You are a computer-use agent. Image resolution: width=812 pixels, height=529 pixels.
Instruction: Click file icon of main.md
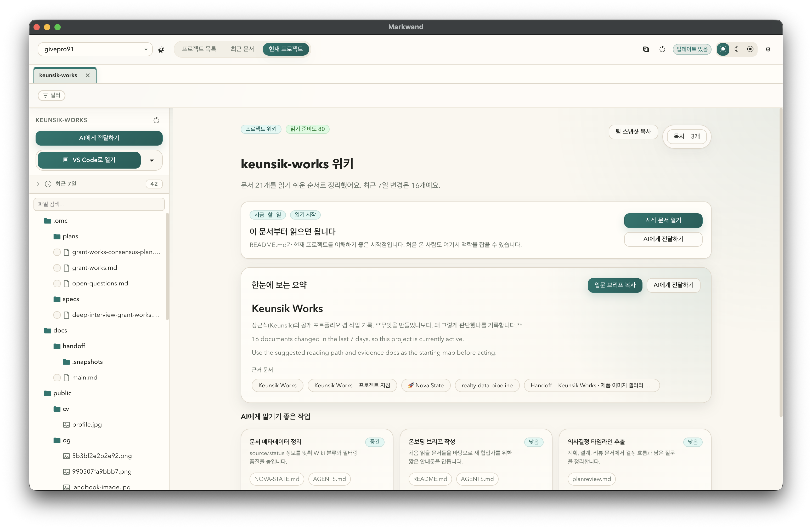(x=66, y=378)
